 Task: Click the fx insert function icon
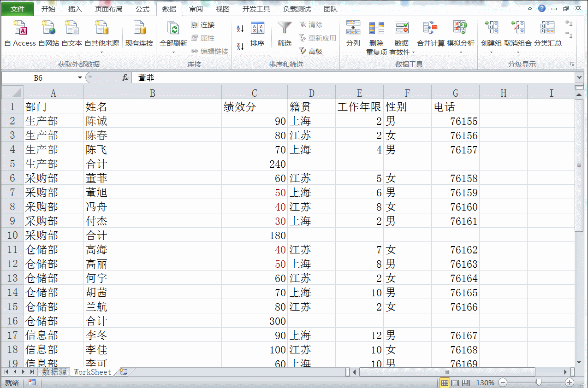pyautogui.click(x=125, y=78)
